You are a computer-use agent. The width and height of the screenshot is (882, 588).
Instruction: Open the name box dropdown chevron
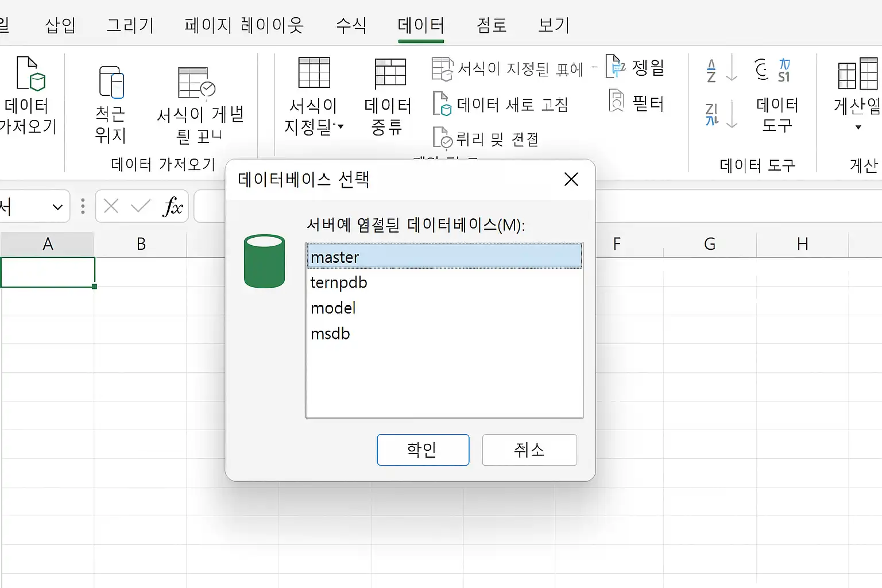[x=57, y=207]
